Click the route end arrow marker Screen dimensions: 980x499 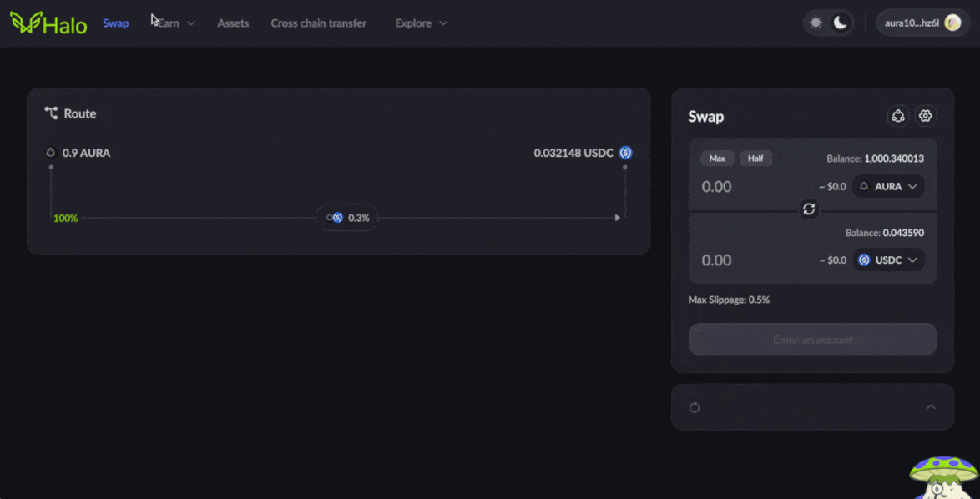point(618,218)
